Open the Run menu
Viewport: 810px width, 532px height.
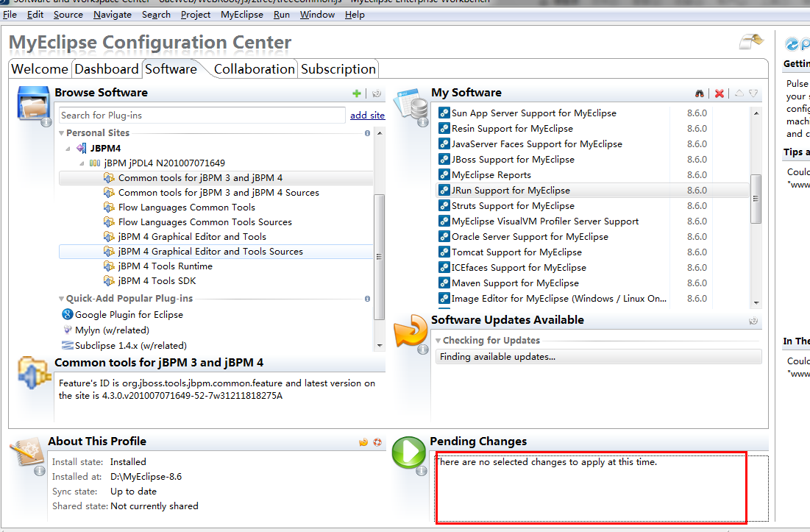coord(282,15)
